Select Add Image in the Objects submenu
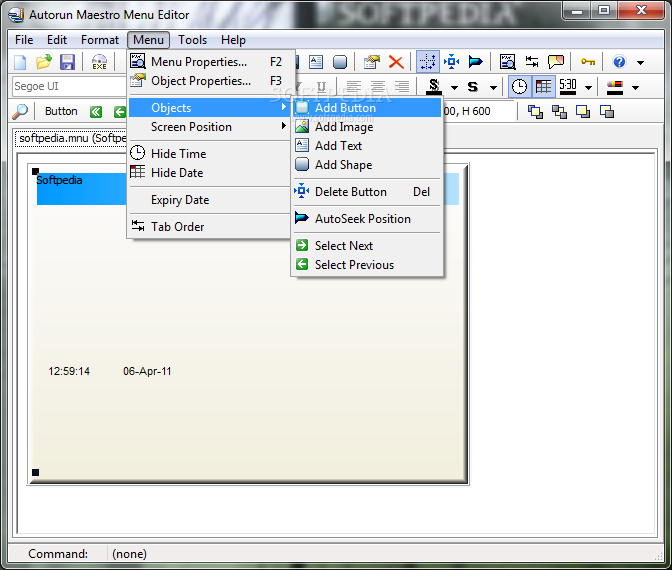Viewport: 672px width, 570px height. (367, 127)
